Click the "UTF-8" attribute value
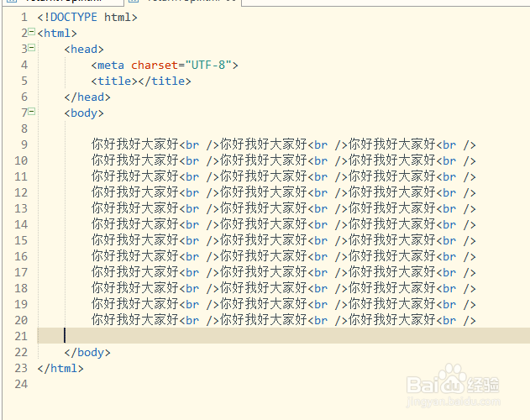This screenshot has width=530, height=420. tap(208, 65)
